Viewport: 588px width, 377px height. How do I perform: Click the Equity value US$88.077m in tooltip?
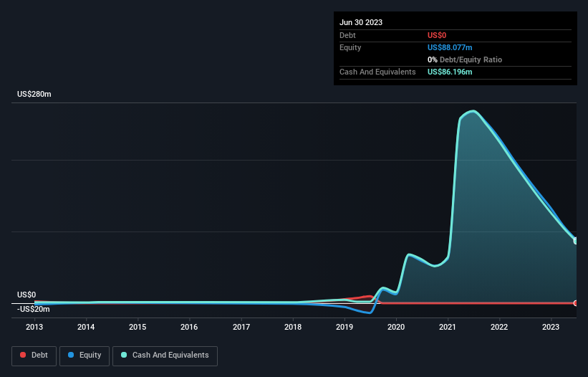450,47
